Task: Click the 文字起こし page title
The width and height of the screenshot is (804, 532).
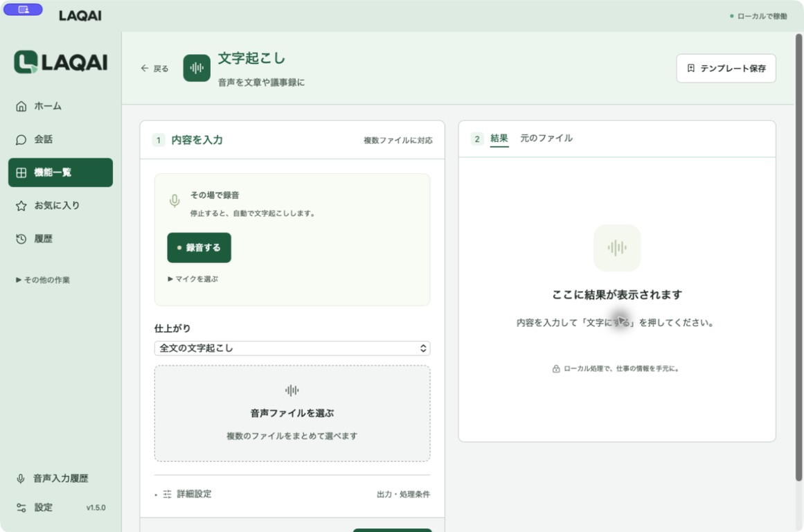Action: click(x=252, y=58)
